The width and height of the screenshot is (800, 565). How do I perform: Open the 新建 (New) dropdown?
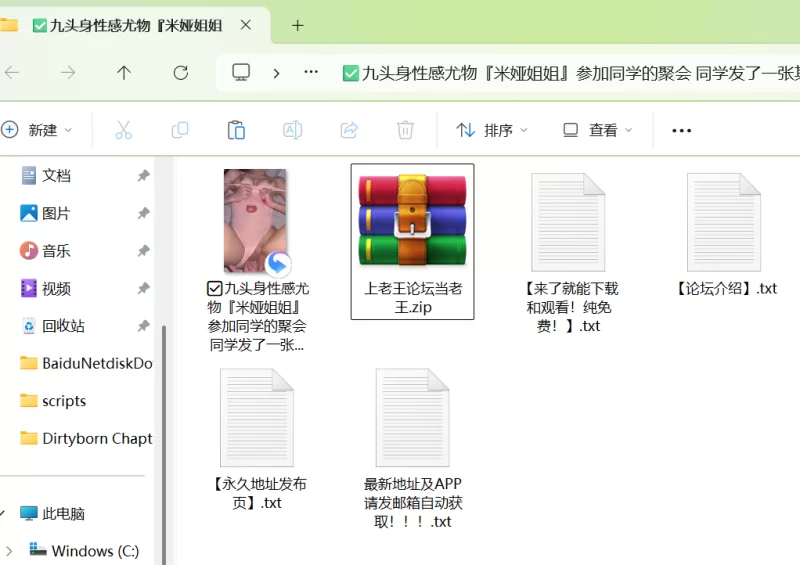pyautogui.click(x=38, y=130)
